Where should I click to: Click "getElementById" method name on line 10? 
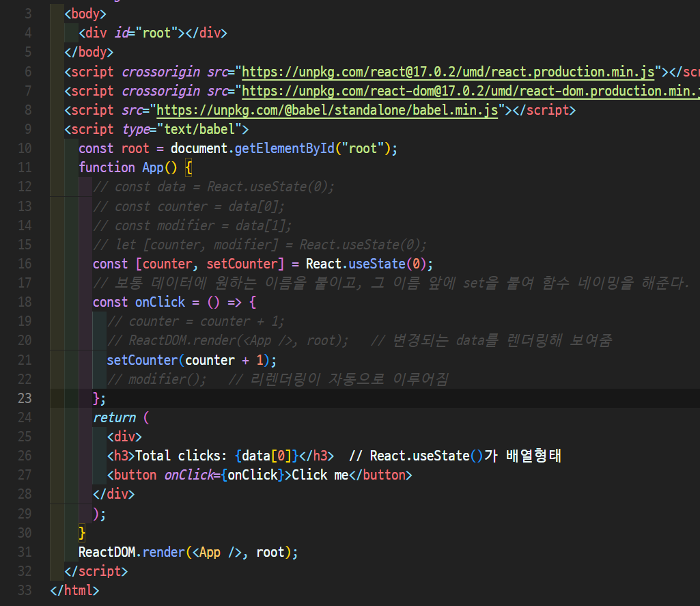tap(284, 149)
